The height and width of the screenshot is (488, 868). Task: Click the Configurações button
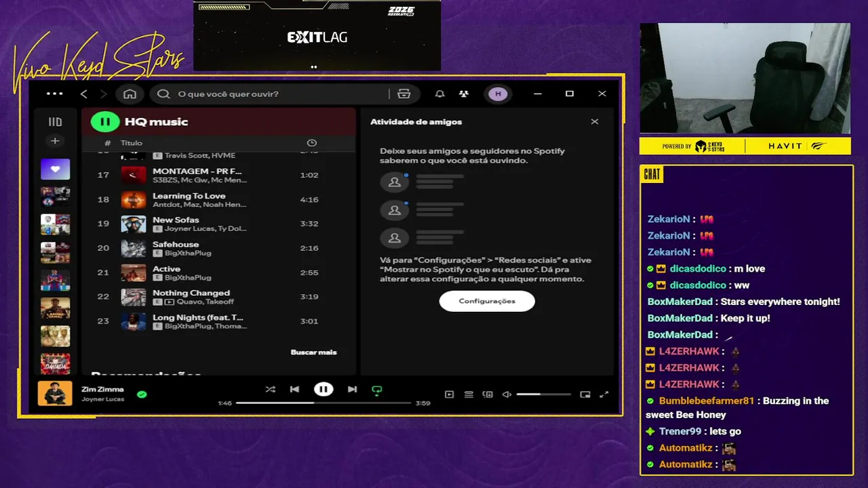coord(487,301)
